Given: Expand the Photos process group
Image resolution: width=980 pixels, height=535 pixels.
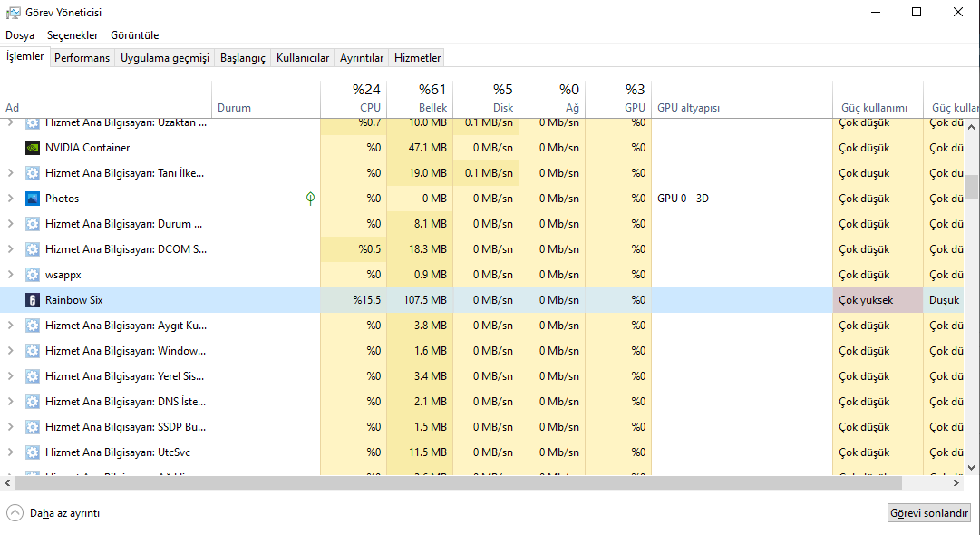Looking at the screenshot, I should [x=10, y=199].
